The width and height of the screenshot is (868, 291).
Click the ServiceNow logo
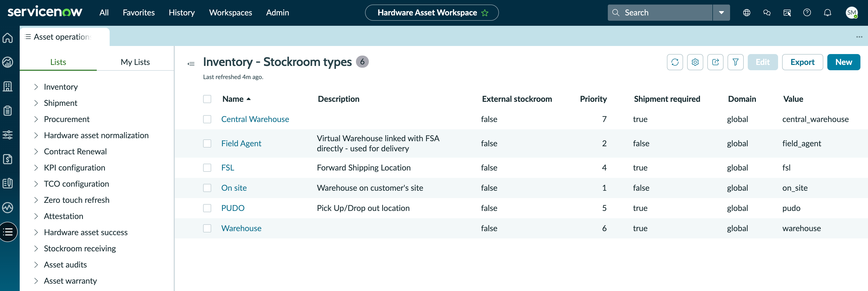pyautogui.click(x=44, y=12)
